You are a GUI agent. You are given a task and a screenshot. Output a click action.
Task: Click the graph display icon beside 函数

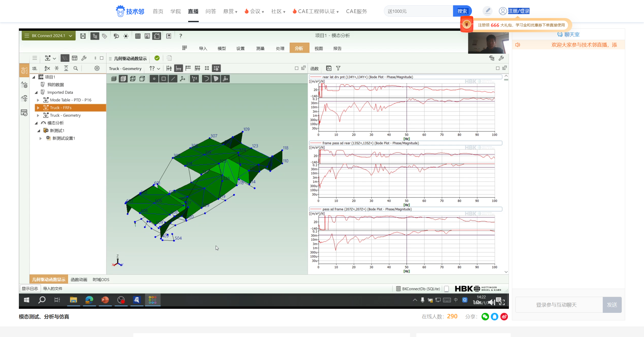pos(329,68)
